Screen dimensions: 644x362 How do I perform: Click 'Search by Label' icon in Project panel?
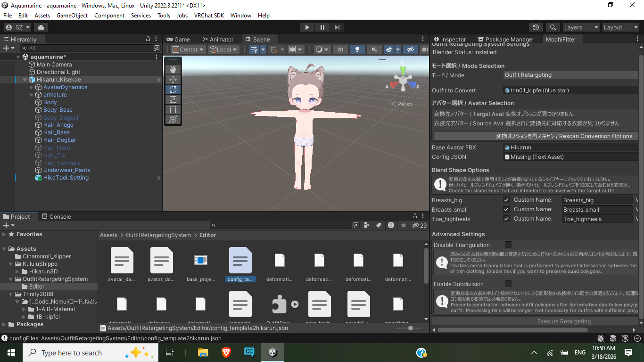(379, 225)
